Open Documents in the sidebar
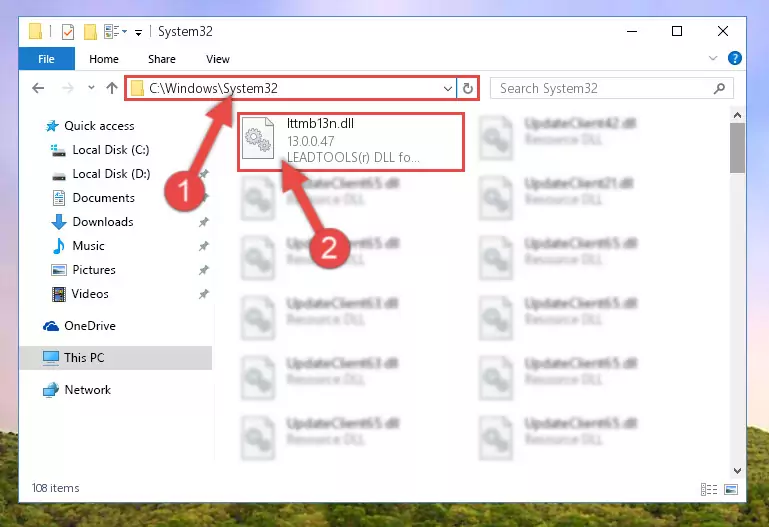769x527 pixels. click(x=103, y=198)
